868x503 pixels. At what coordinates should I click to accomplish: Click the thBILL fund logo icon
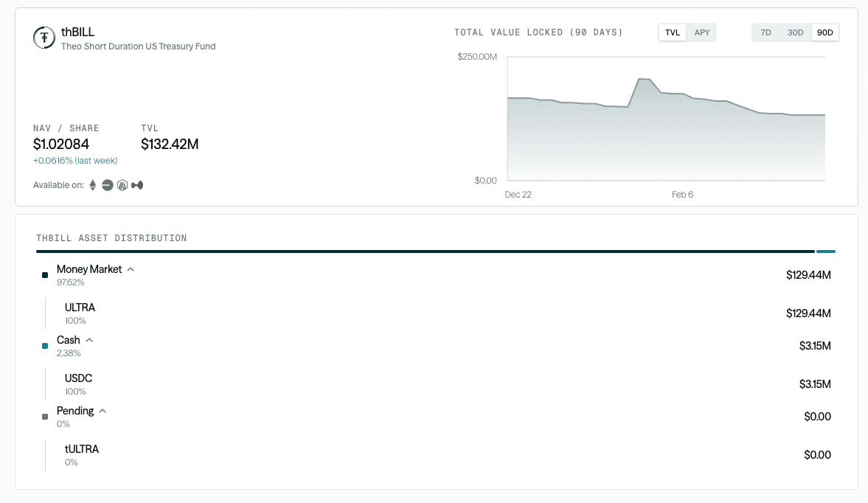pos(44,38)
